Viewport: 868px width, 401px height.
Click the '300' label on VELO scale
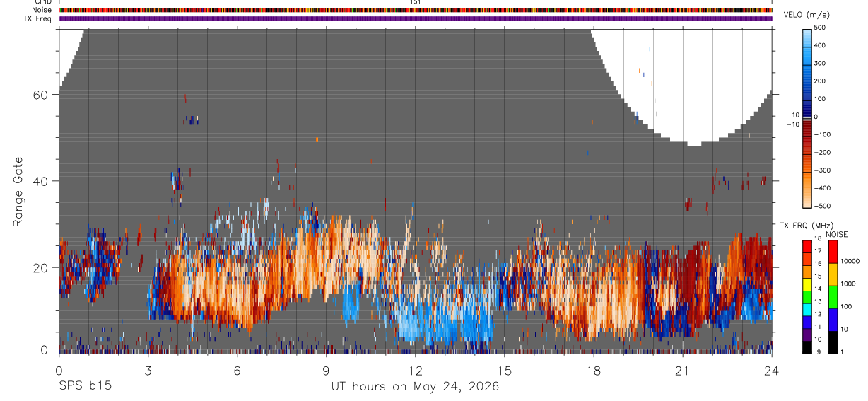[820, 63]
